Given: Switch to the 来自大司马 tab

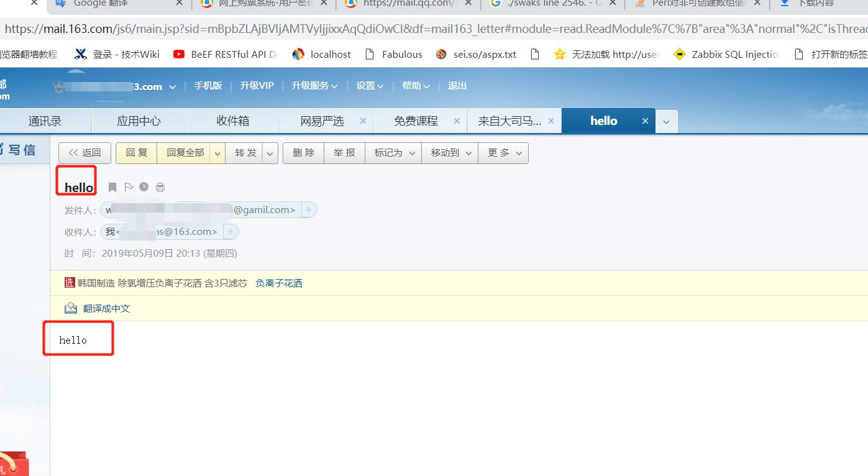Looking at the screenshot, I should click(509, 121).
